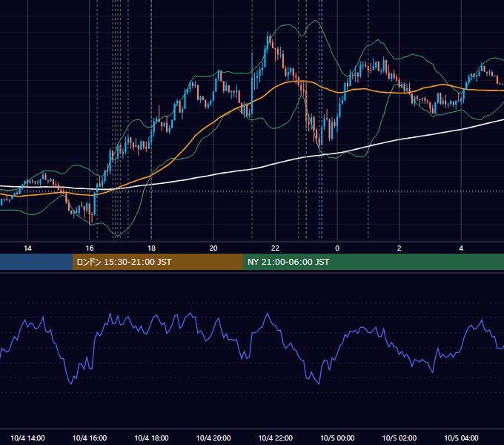
Task: Click the NY 21:00-06:00 JST session bar
Action: click(373, 262)
